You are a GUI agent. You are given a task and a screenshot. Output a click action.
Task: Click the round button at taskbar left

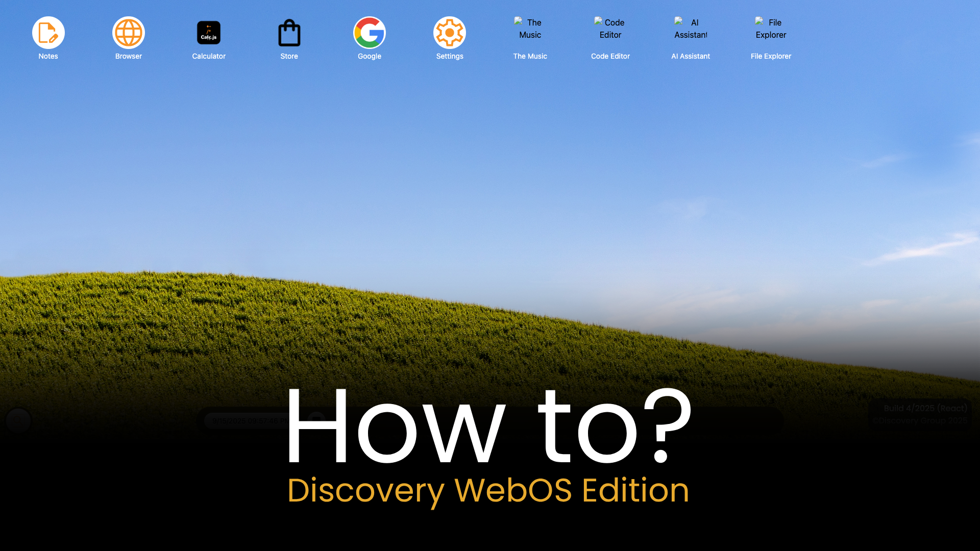pos(18,421)
